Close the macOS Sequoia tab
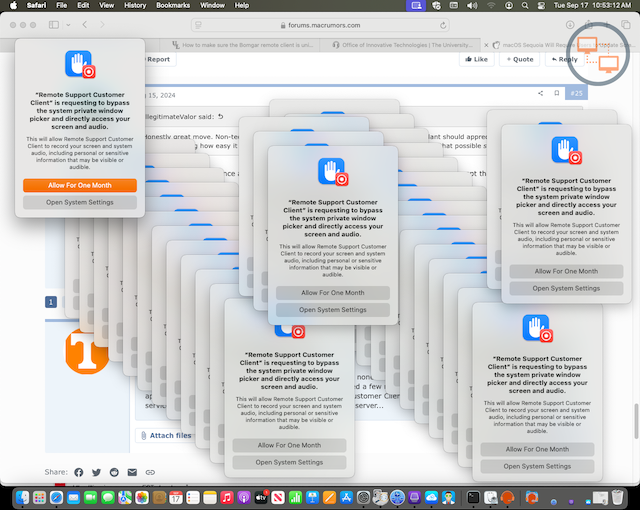640x510 pixels. 486,45
